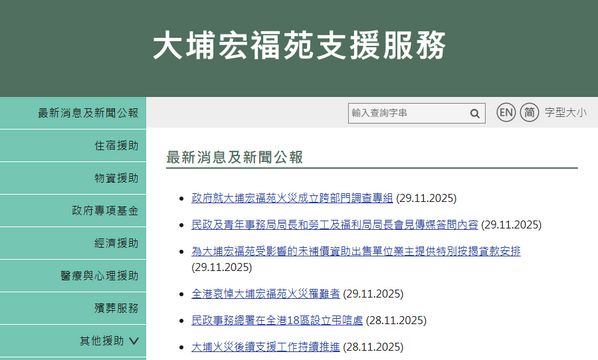Open 經濟援助 sidebar item

pyautogui.click(x=73, y=243)
